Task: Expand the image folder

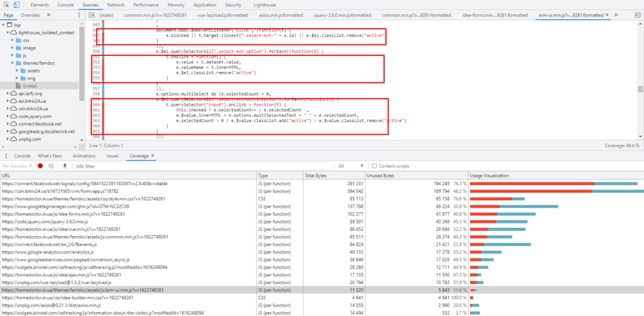Action: (x=13, y=48)
